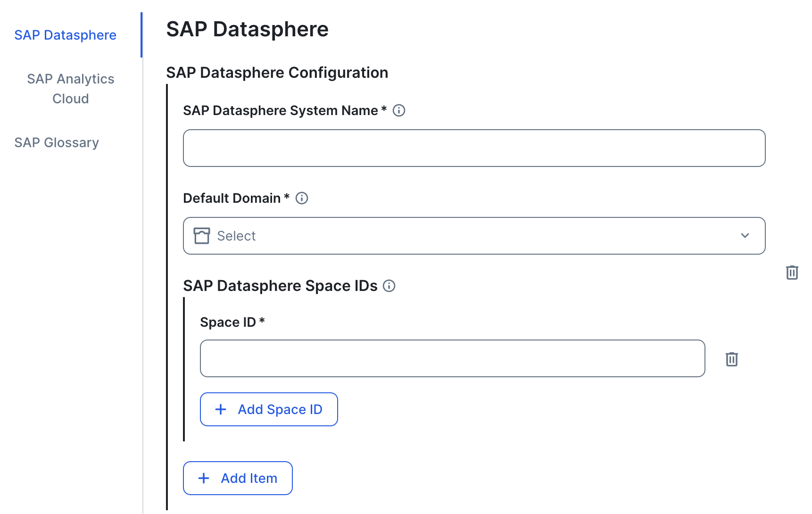The height and width of the screenshot is (514, 812).
Task: Click plus icon in Add Space ID button
Action: [x=221, y=409]
